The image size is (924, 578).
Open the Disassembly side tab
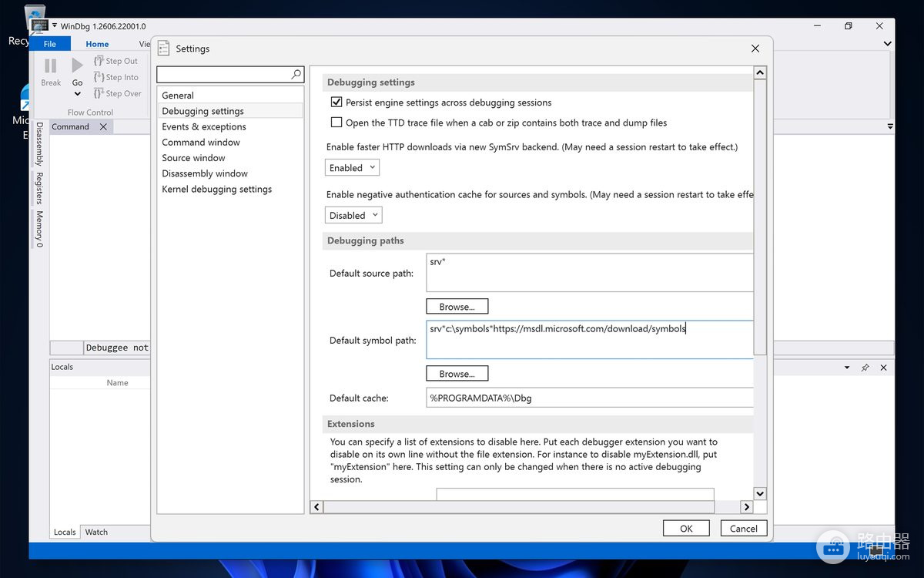tap(38, 144)
